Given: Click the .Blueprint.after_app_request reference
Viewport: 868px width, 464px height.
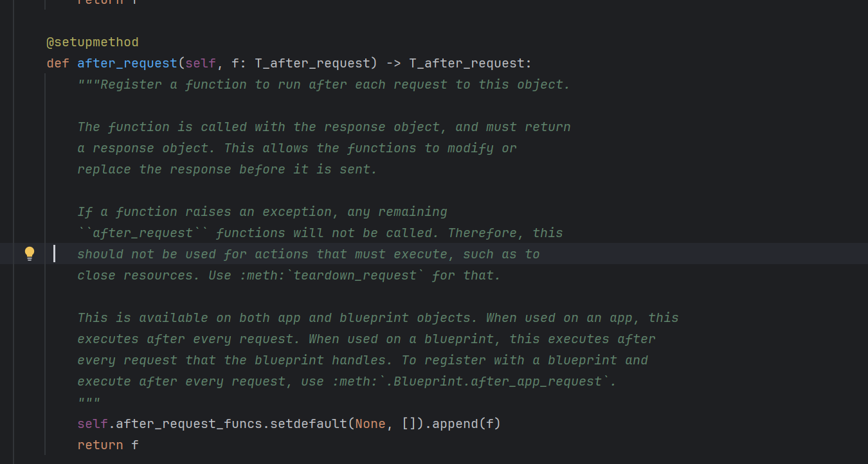Looking at the screenshot, I should (501, 381).
